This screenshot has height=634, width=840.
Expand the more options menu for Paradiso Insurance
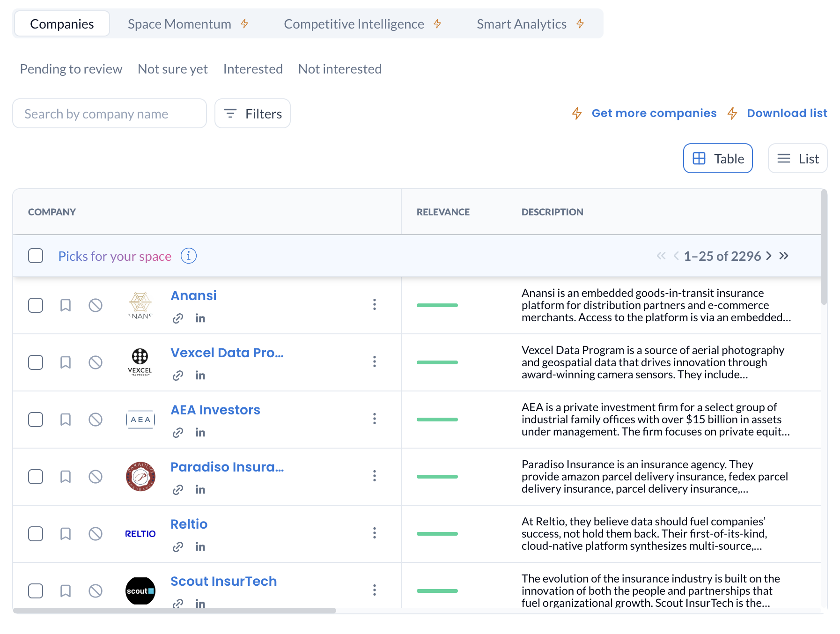[x=375, y=476]
